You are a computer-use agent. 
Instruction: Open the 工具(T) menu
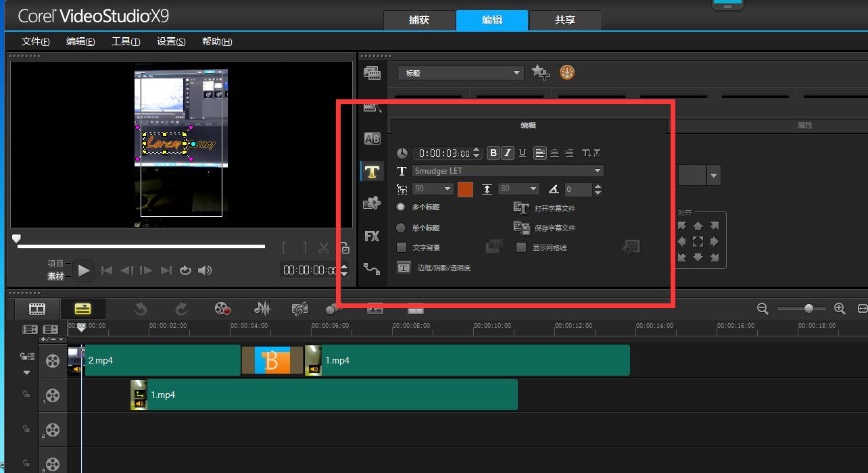pos(126,42)
